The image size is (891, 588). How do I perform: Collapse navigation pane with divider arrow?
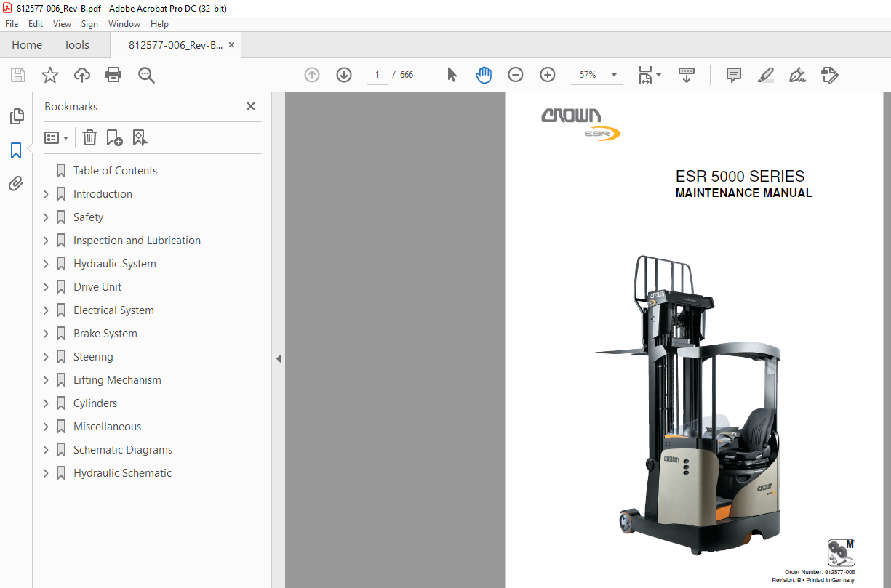point(278,358)
